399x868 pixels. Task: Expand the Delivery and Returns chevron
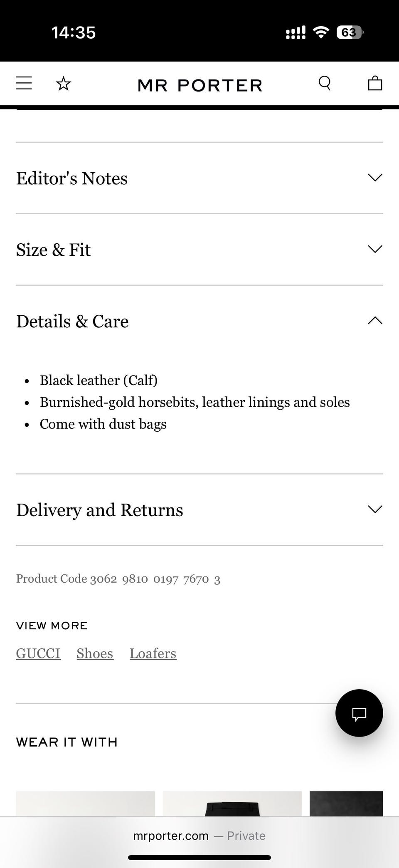pos(375,509)
